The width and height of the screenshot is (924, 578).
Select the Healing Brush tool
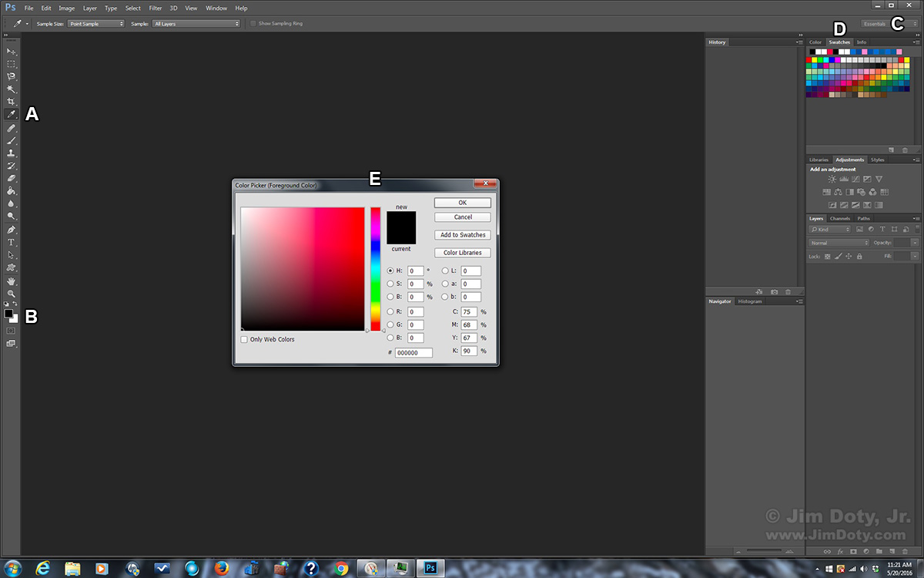[12, 129]
